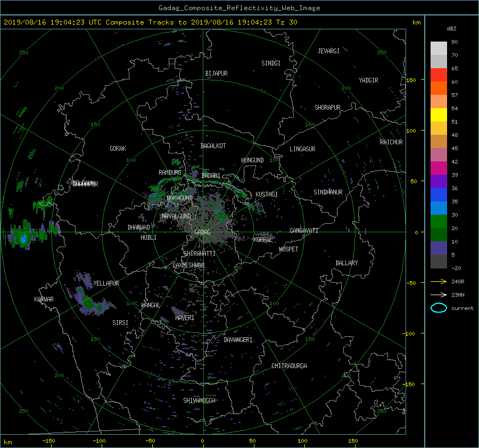This screenshot has height=448, width=479.
Task: Click the HUNGUND city label
Action: pos(252,160)
